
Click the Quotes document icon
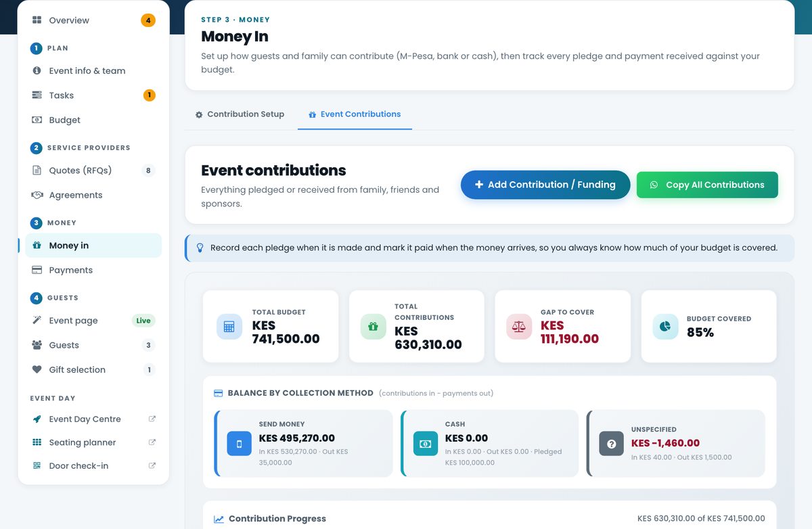point(37,170)
